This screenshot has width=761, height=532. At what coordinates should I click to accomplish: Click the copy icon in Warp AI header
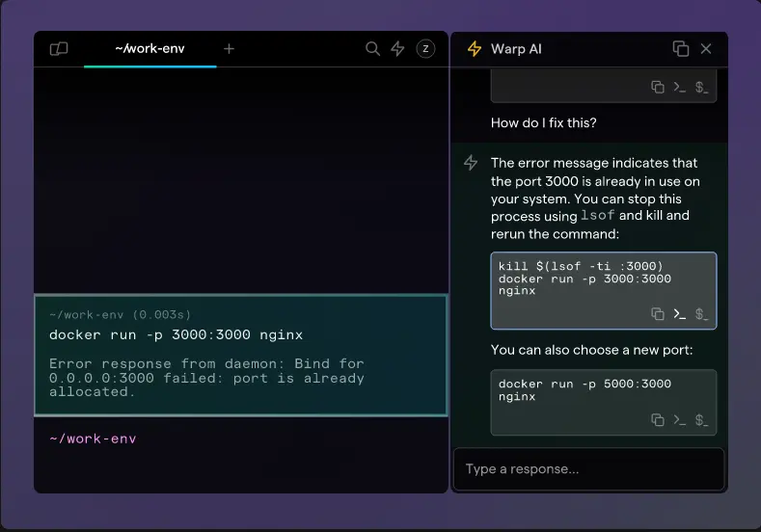coord(680,49)
